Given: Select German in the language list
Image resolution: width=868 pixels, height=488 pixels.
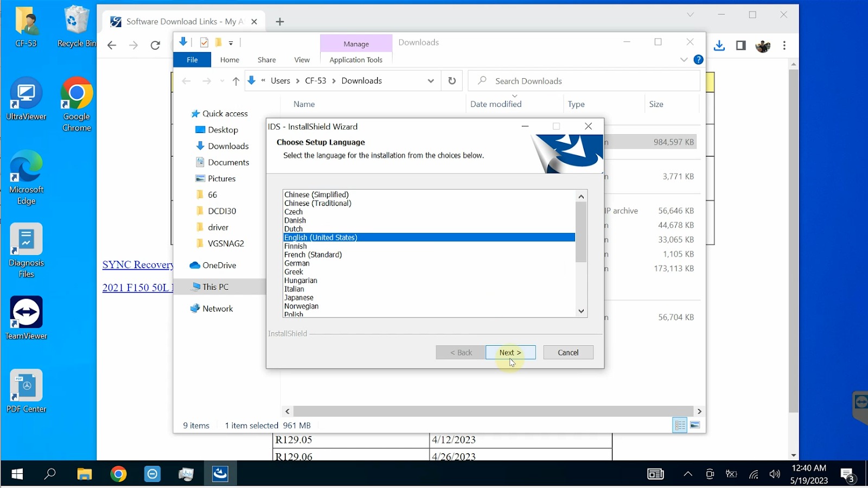Looking at the screenshot, I should click(x=297, y=263).
